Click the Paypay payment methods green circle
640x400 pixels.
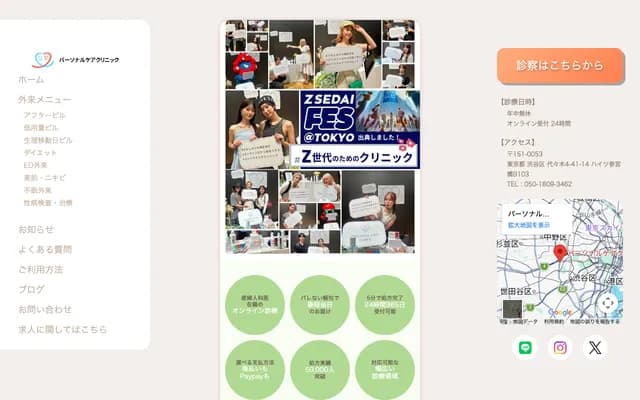255,370
